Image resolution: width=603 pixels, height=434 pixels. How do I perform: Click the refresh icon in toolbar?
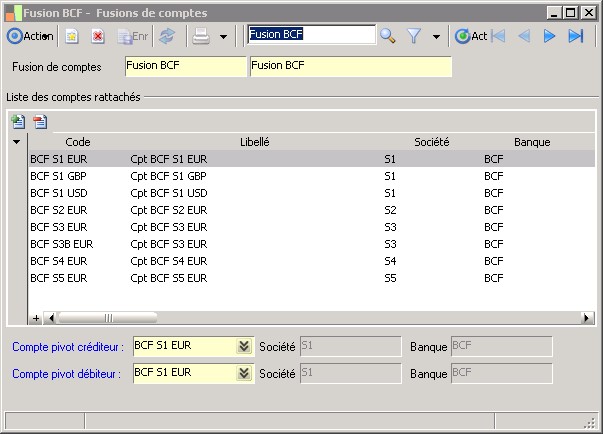click(x=167, y=36)
